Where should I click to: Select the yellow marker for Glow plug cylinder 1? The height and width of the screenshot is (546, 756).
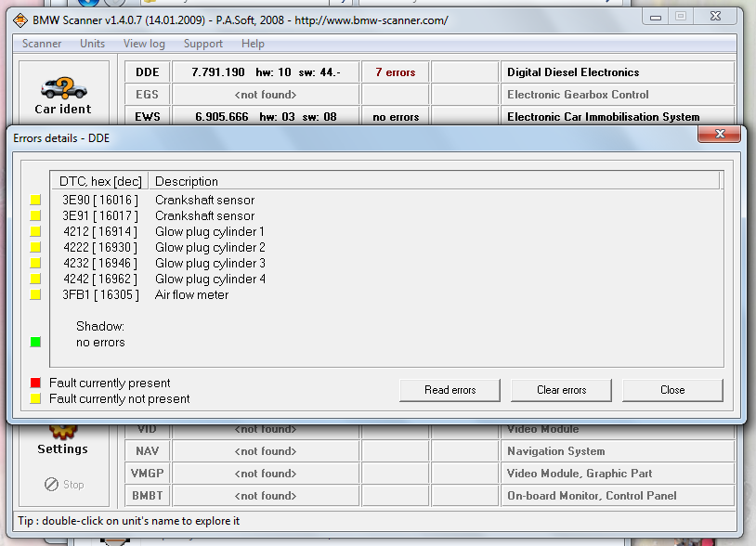pyautogui.click(x=35, y=231)
